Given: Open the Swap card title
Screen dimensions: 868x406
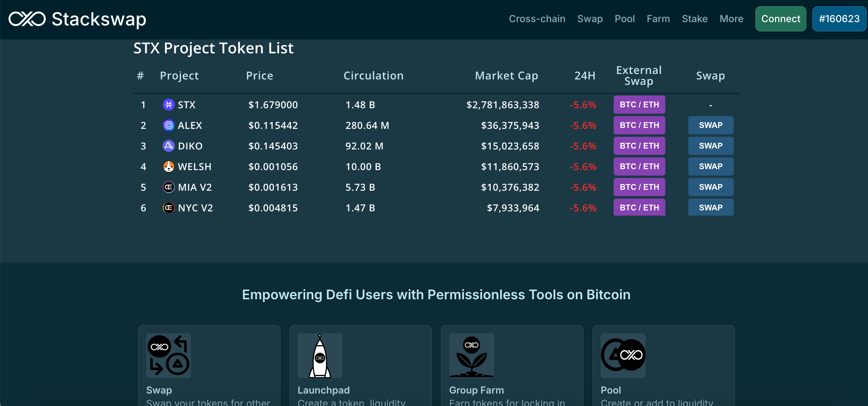Looking at the screenshot, I should pos(159,390).
